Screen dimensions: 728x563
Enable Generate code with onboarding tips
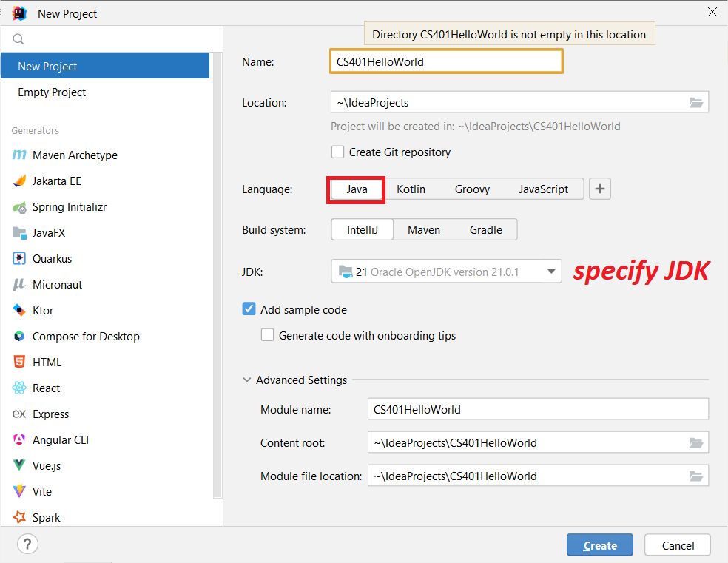(x=268, y=336)
